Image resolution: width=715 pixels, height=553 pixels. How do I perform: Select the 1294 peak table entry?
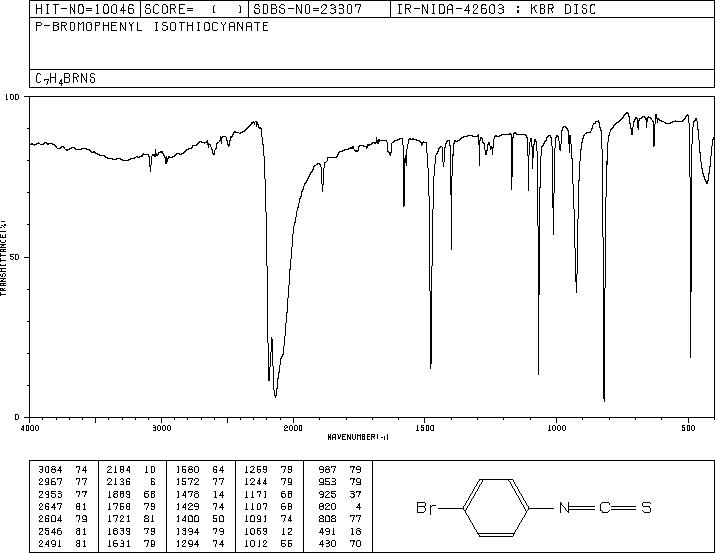200,544
